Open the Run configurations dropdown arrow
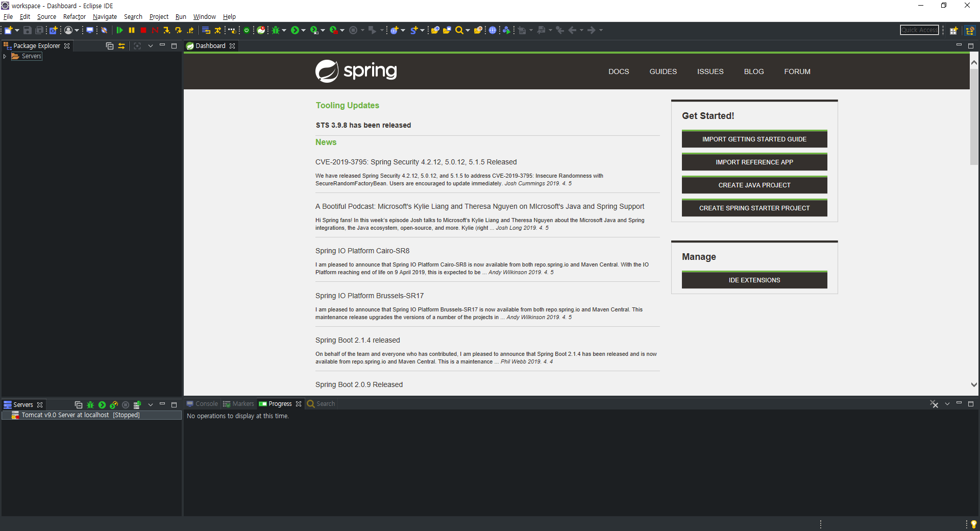 point(304,30)
